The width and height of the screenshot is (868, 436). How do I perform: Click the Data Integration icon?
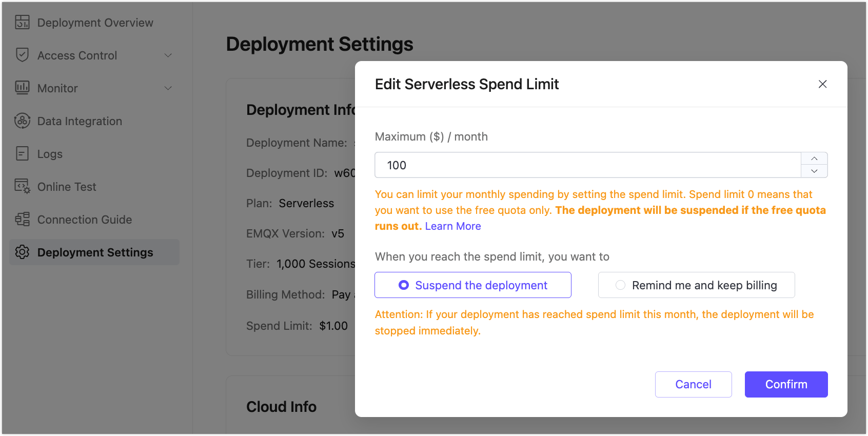pyautogui.click(x=22, y=121)
